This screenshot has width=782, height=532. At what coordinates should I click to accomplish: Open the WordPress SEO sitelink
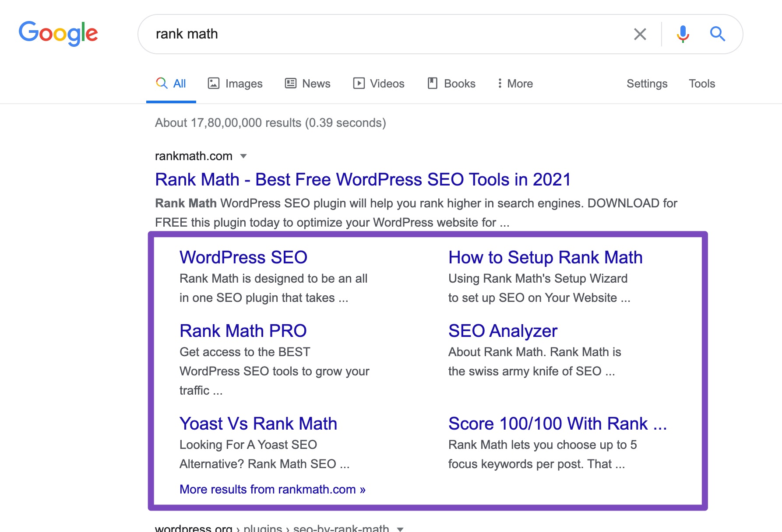(x=243, y=257)
